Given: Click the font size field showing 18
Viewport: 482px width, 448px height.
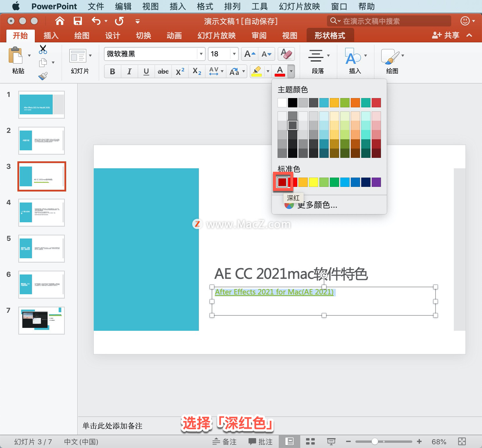Looking at the screenshot, I should tap(220, 54).
